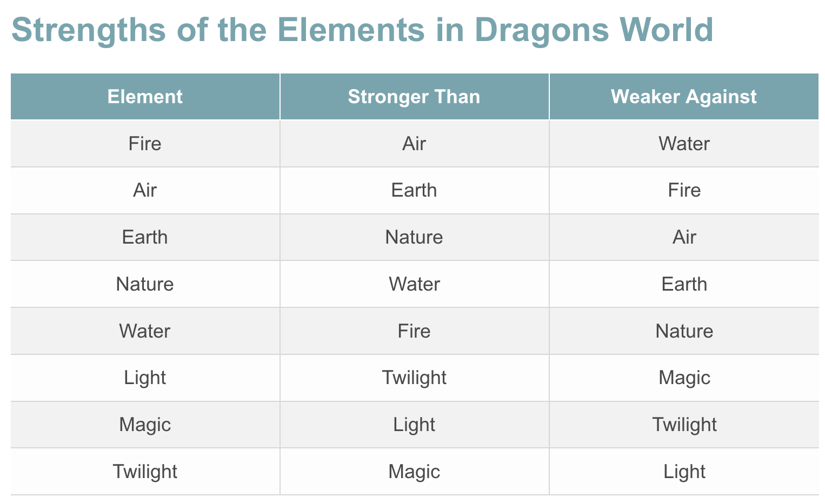
Task: Click 'Light' in the Weaker Against column
Action: pos(684,472)
